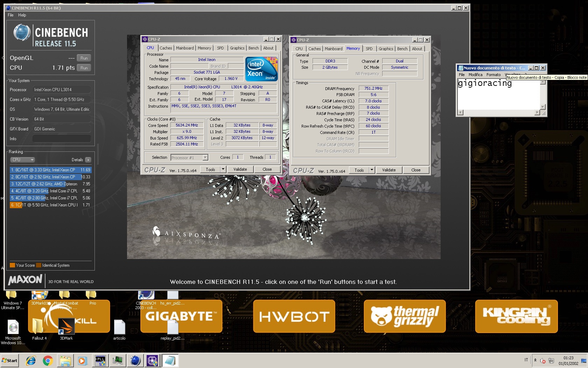This screenshot has height=368, width=588.
Task: Click the Core Speed value 5634.24 MHz
Action: tap(187, 125)
